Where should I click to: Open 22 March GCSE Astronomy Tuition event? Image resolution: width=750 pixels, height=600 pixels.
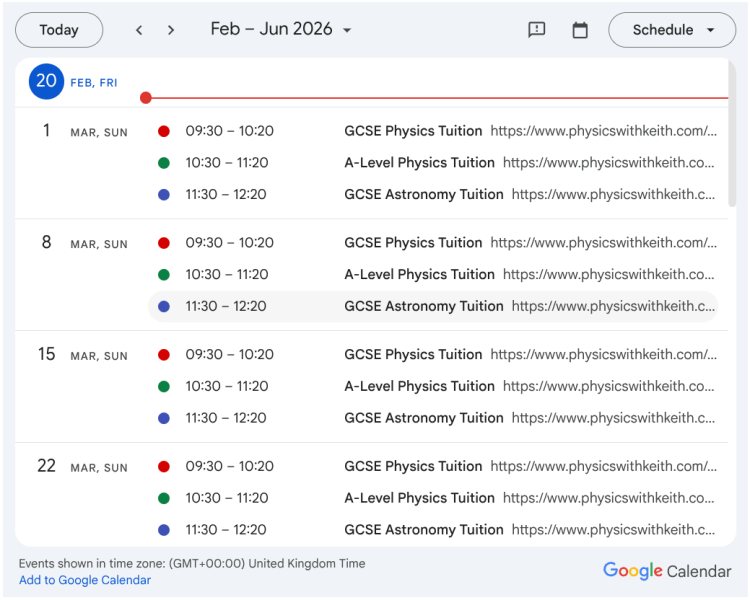(x=423, y=530)
